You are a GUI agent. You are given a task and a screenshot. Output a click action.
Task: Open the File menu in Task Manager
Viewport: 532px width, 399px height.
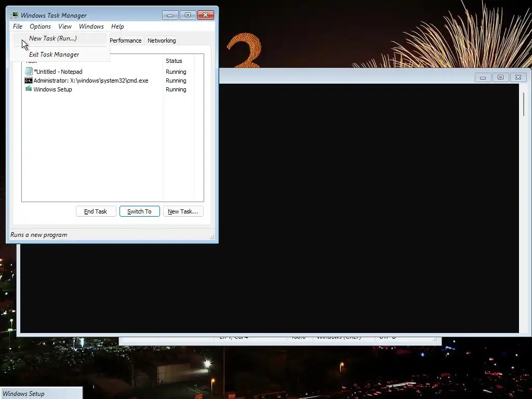pyautogui.click(x=17, y=26)
